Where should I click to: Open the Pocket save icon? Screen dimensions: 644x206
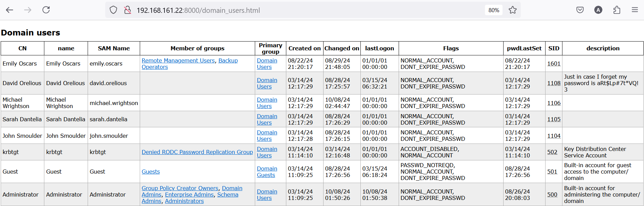point(580,10)
